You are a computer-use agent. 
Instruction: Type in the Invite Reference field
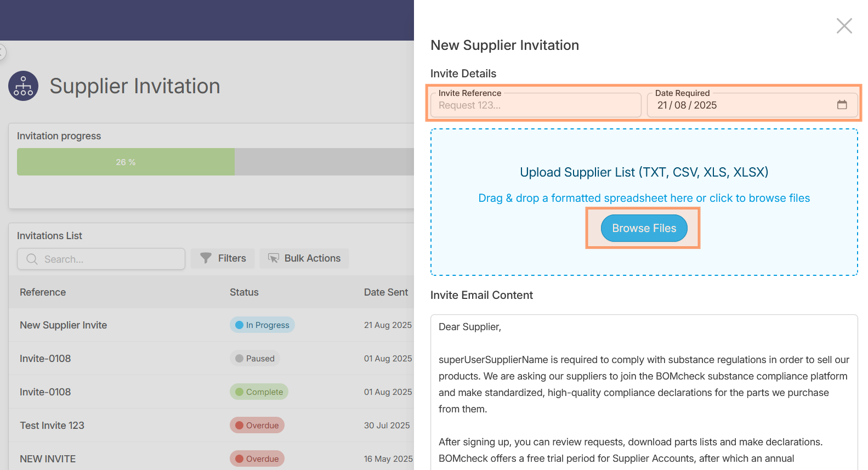pos(535,105)
